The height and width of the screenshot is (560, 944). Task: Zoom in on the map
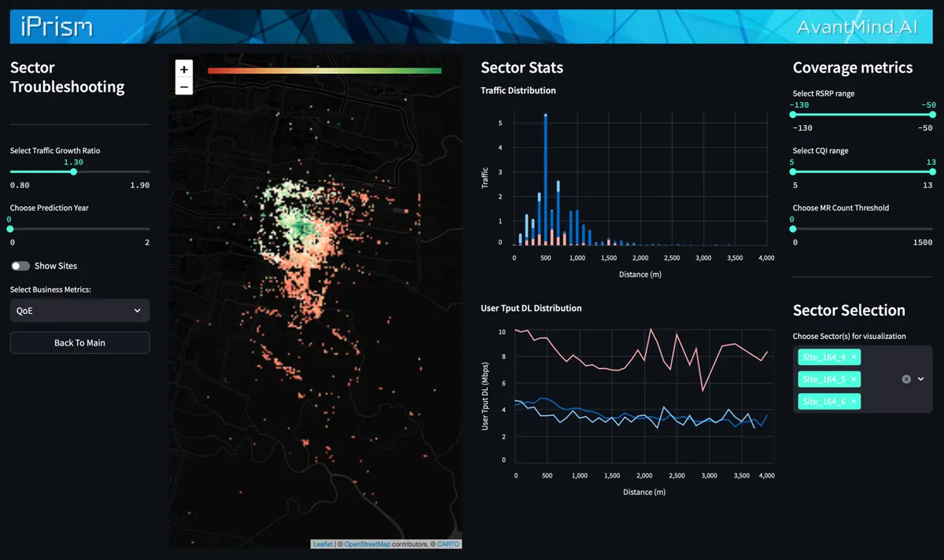coord(183,69)
